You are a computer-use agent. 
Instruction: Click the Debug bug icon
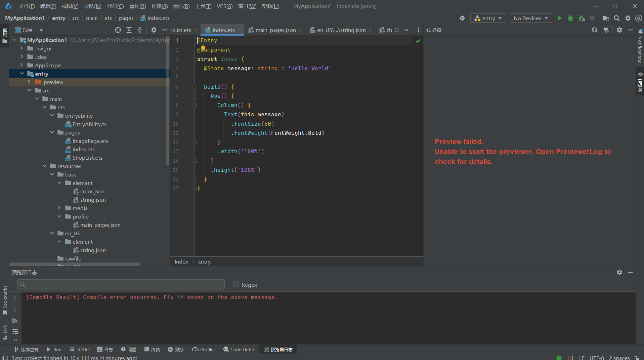(570, 18)
